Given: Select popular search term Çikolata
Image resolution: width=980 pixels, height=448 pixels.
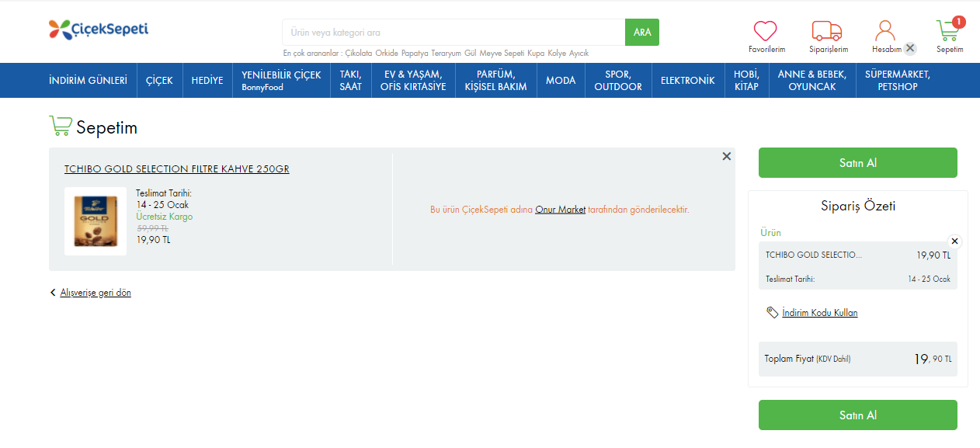Looking at the screenshot, I should point(359,54).
